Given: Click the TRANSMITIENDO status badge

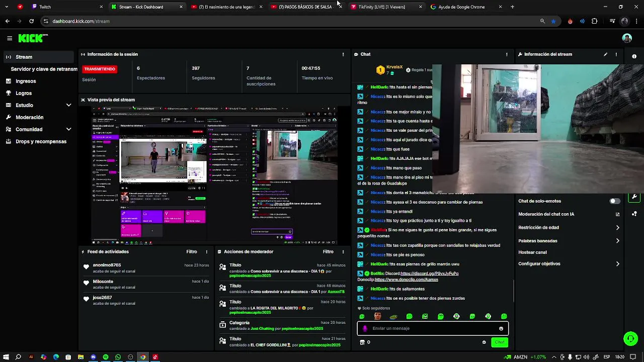Looking at the screenshot, I should [100, 69].
